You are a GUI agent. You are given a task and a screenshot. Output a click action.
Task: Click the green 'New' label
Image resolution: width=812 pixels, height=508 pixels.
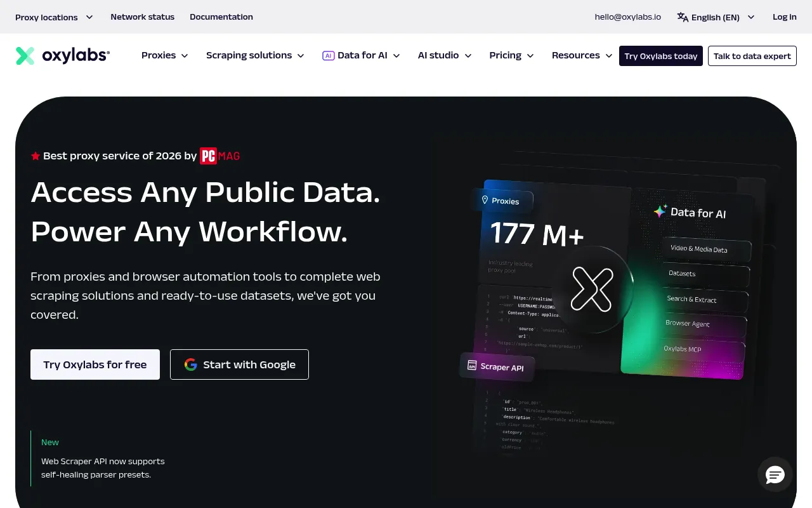click(50, 442)
